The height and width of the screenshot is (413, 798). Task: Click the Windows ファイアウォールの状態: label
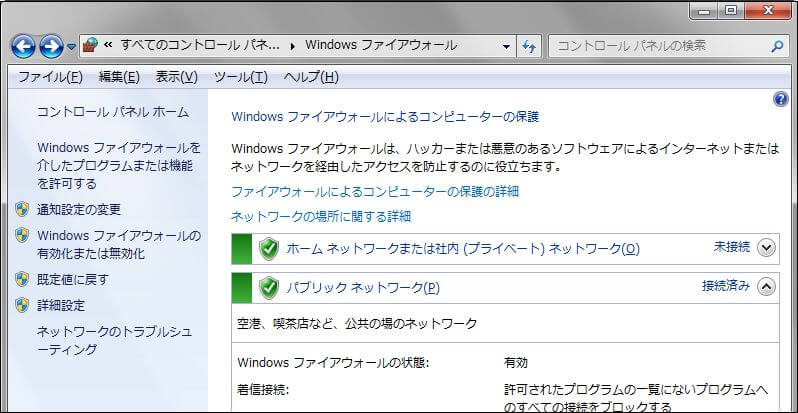click(x=333, y=363)
